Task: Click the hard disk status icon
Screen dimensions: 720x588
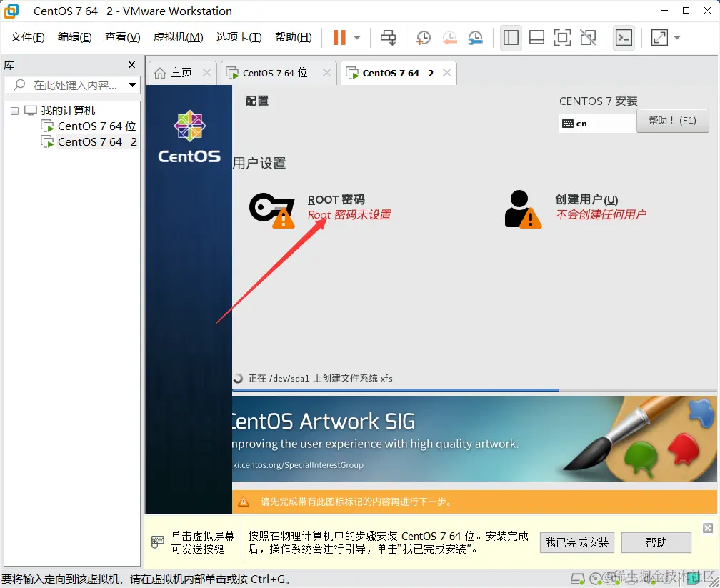Action: coord(576,579)
